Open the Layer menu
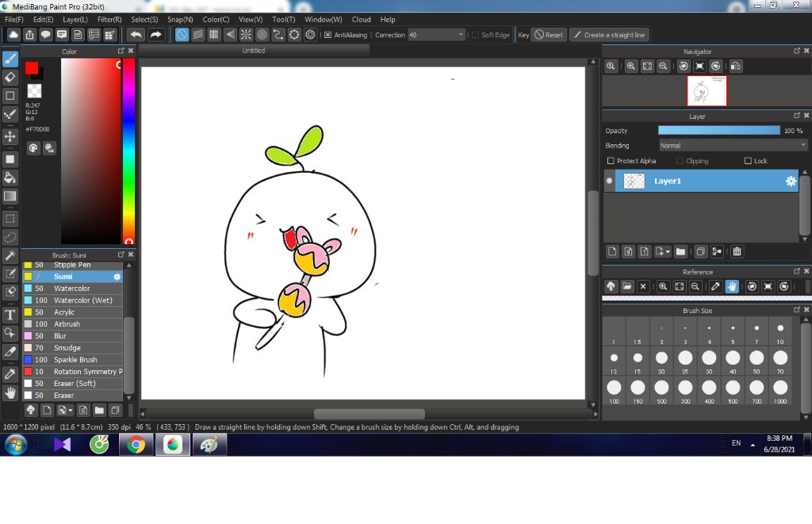Image resolution: width=812 pixels, height=524 pixels. 75,19
